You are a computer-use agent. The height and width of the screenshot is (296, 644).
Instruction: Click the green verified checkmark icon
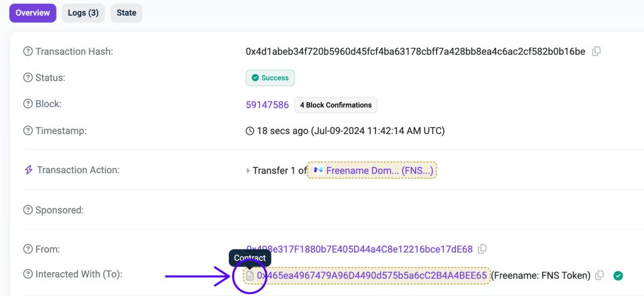pyautogui.click(x=618, y=275)
